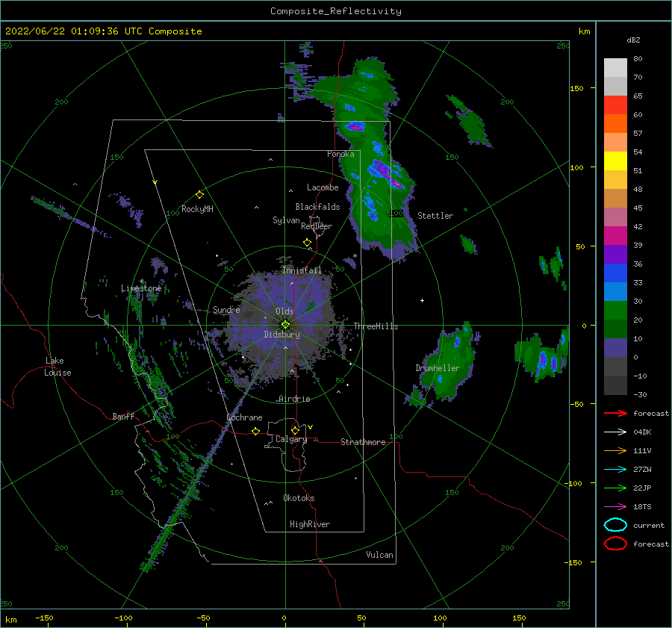Click the ThreeHills town label

point(376,326)
